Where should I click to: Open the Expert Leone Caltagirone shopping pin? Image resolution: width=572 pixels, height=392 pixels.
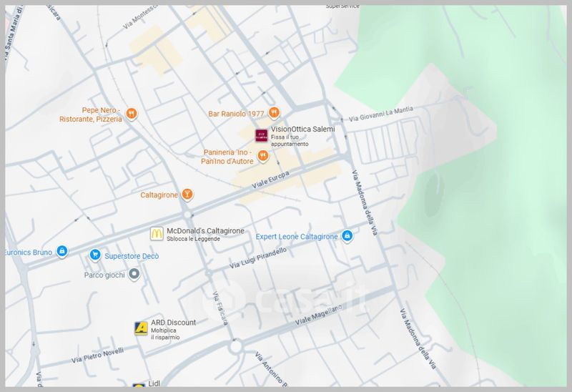coord(347,236)
